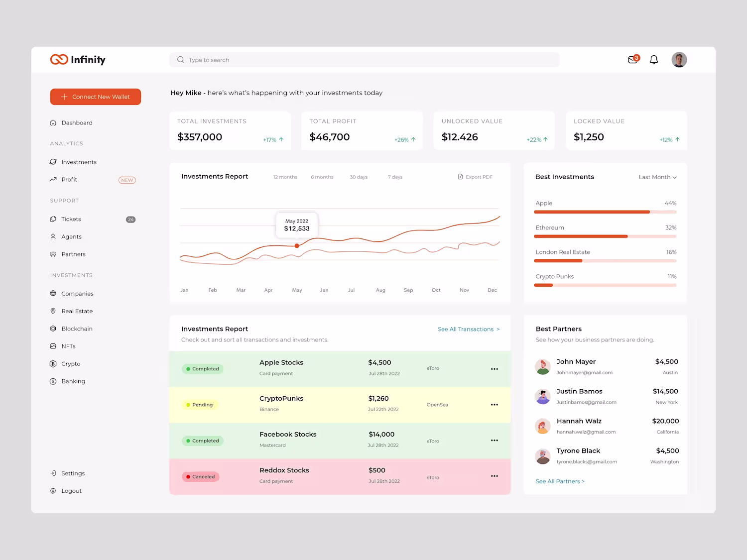The image size is (747, 560).
Task: Click the OpenSea platform label
Action: (437, 405)
